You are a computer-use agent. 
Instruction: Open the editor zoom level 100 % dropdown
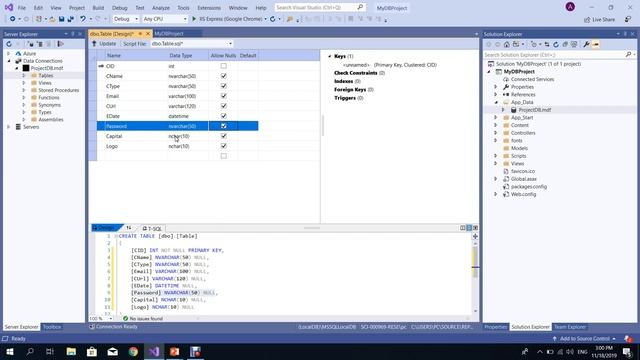click(101, 318)
